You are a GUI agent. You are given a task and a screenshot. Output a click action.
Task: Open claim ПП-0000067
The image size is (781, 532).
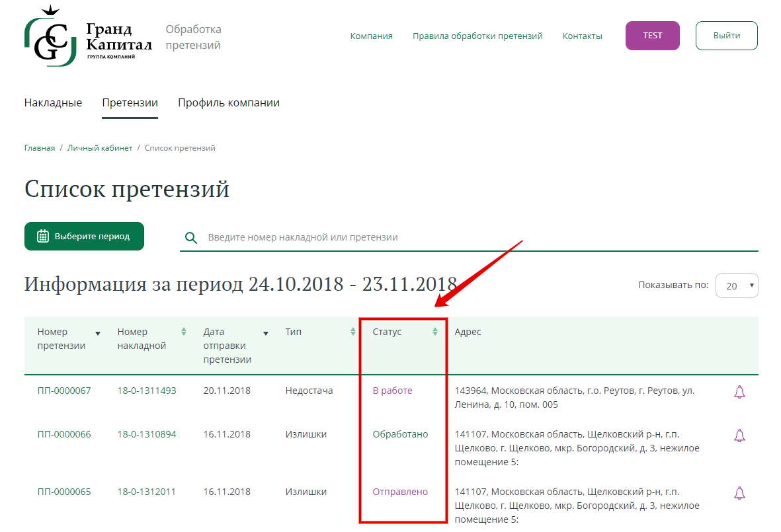(x=64, y=391)
